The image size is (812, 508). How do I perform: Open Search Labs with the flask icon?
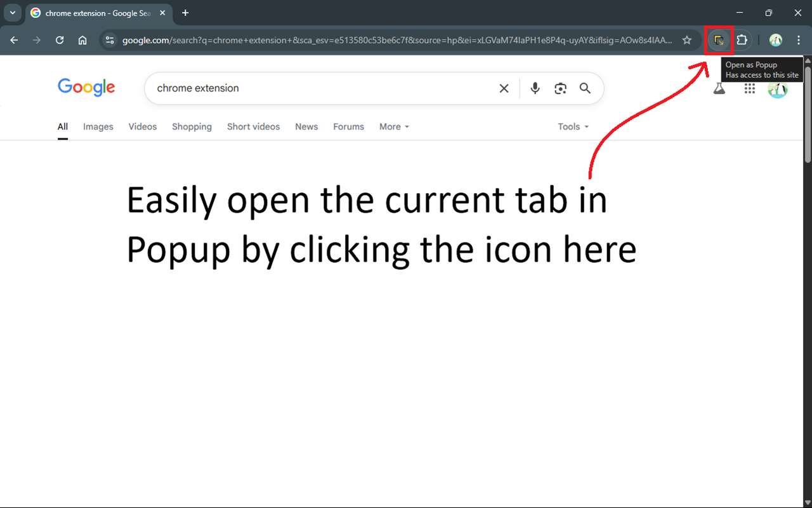pyautogui.click(x=719, y=88)
